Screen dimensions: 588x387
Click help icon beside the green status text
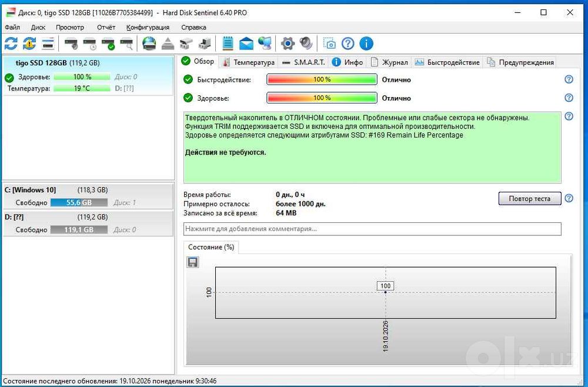click(x=569, y=116)
